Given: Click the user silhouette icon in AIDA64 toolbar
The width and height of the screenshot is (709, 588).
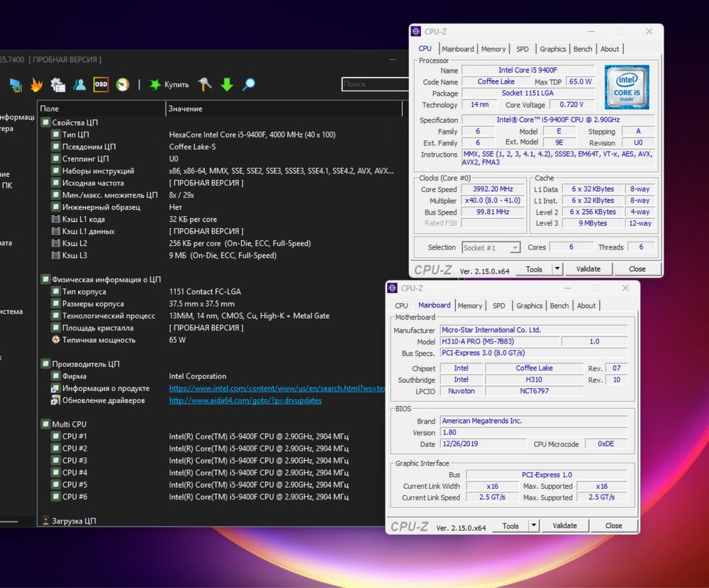Looking at the screenshot, I should click(x=79, y=84).
